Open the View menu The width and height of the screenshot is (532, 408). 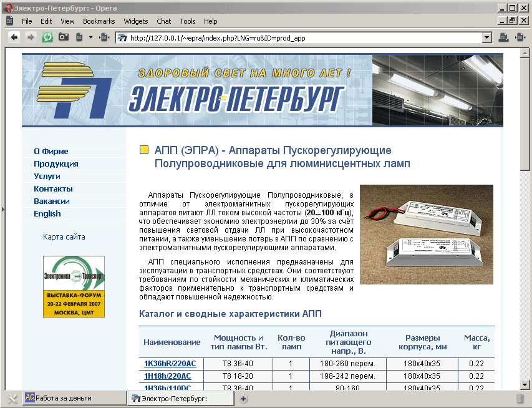point(67,21)
